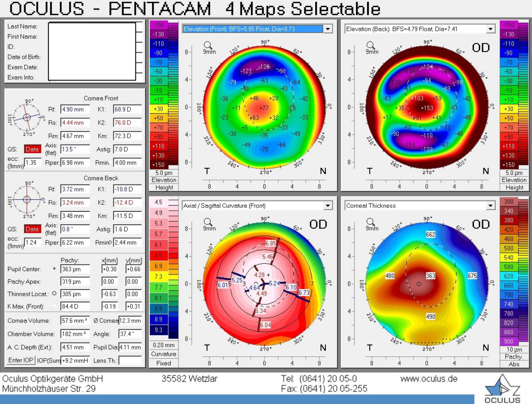This screenshot has height=404, width=532.
Task: Click the Angle 37.4° field
Action: pyautogui.click(x=130, y=334)
